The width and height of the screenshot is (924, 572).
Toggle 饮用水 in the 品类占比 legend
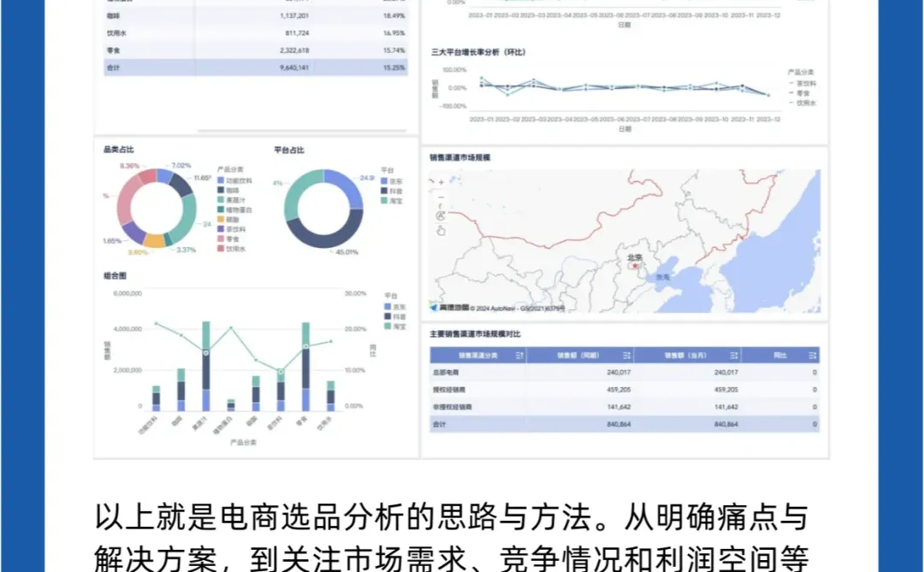point(232,249)
